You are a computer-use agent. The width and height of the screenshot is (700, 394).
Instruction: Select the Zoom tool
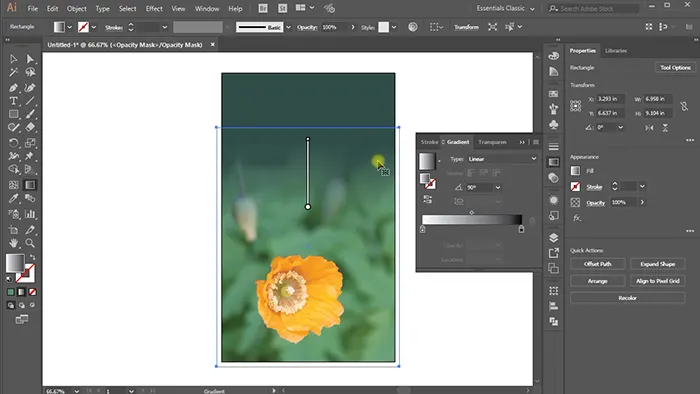click(30, 244)
